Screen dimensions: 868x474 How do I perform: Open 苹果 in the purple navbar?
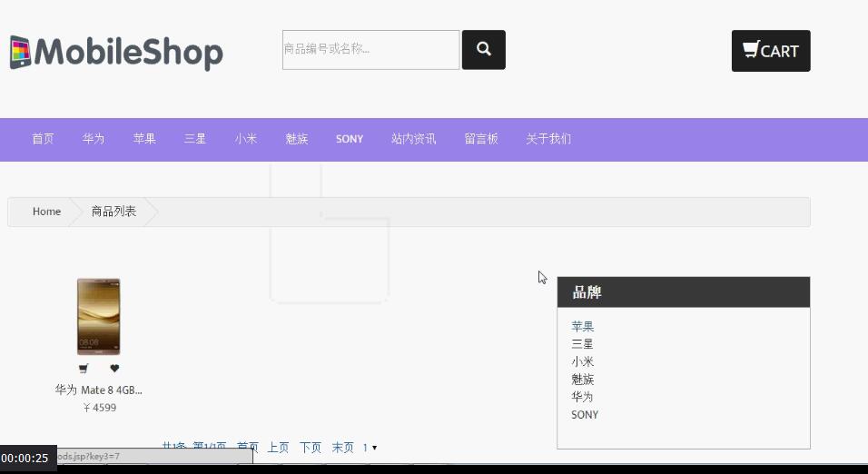coord(144,139)
